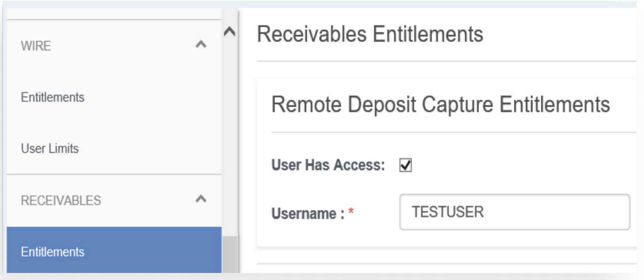Uncheck the User Has Access checkbox
This screenshot has width=644, height=280.
click(405, 165)
